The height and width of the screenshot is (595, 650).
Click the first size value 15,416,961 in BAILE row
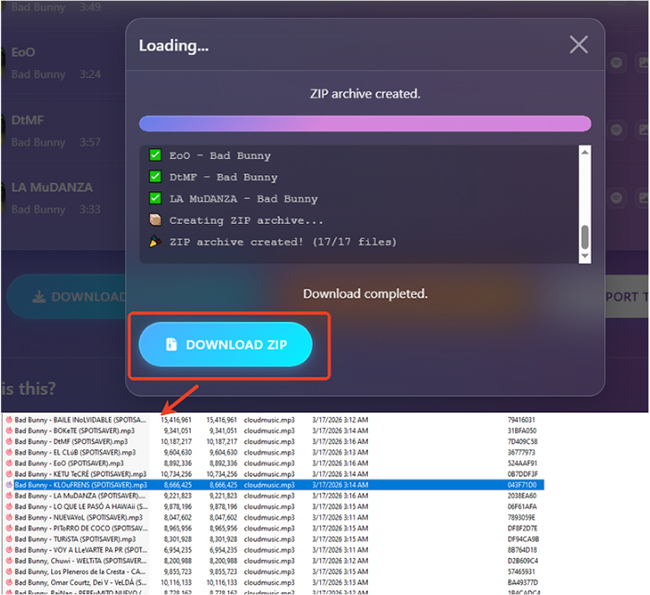point(176,420)
